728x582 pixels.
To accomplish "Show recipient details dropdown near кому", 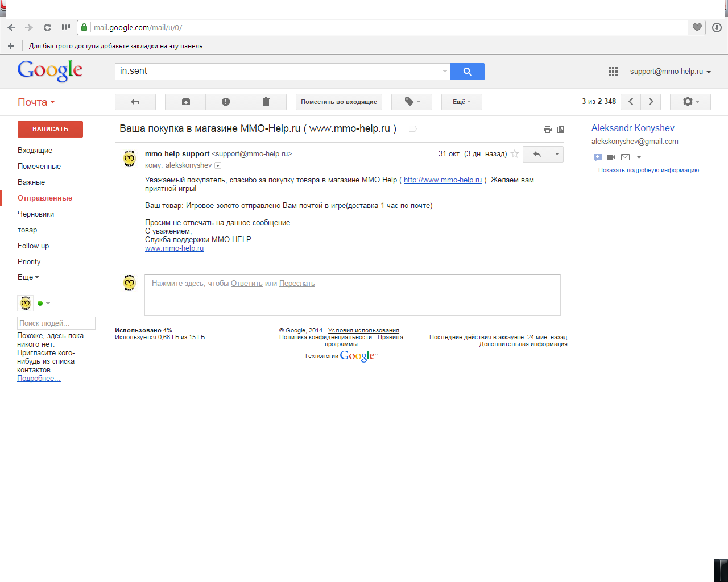I will pos(218,166).
